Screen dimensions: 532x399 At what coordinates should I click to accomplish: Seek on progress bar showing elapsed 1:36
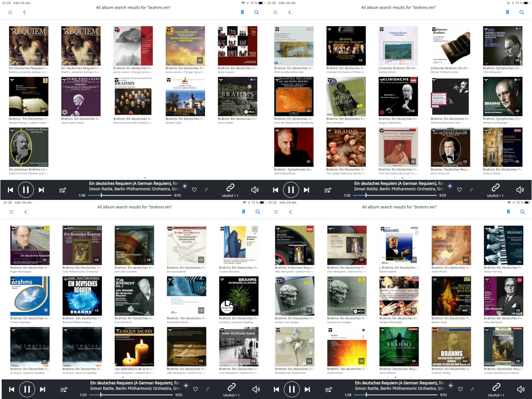[x=130, y=195]
